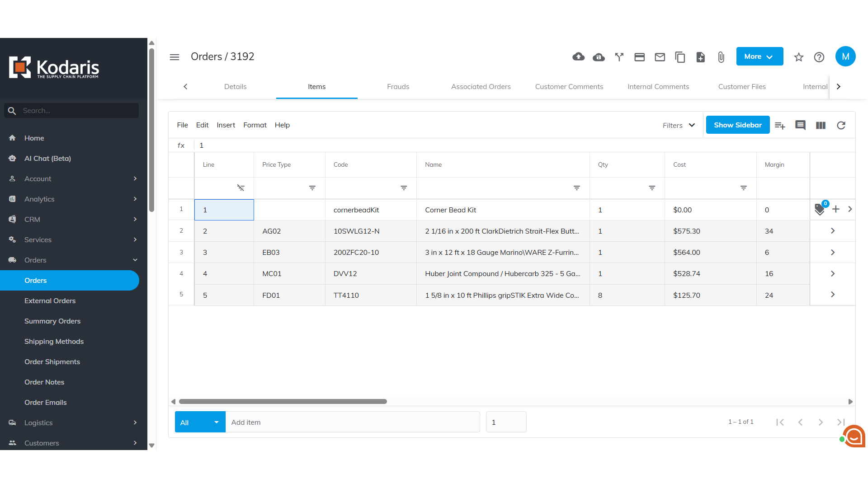868x488 pixels.
Task: Open the grid comments icon
Action: click(x=800, y=125)
